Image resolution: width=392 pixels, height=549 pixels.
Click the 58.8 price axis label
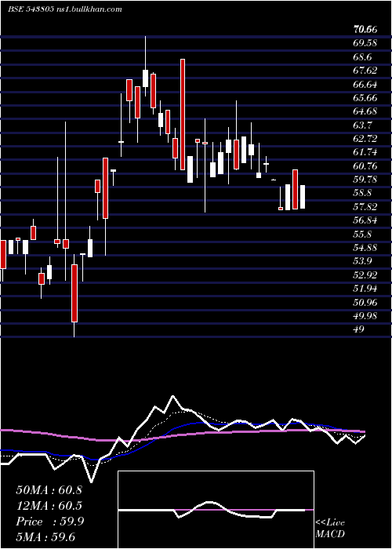[x=363, y=193]
